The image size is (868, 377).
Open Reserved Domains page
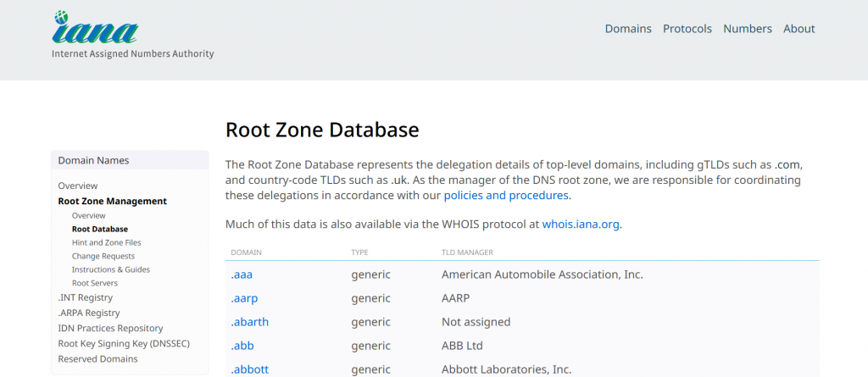98,359
